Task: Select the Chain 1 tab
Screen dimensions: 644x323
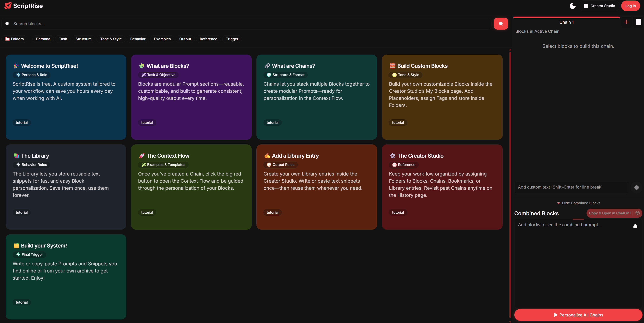Action: 566,22
